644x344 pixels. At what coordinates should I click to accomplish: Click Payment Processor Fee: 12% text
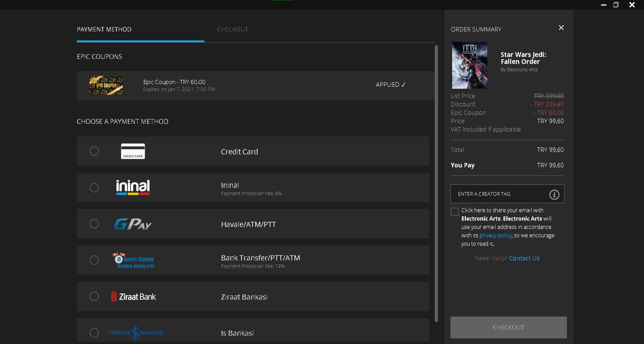pos(253,266)
